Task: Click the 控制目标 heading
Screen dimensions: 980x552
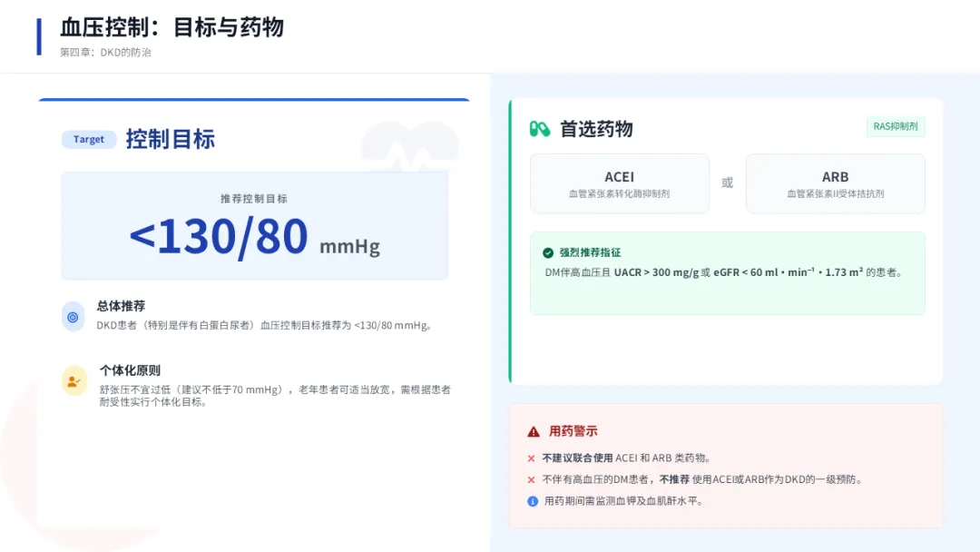Action: pyautogui.click(x=170, y=139)
